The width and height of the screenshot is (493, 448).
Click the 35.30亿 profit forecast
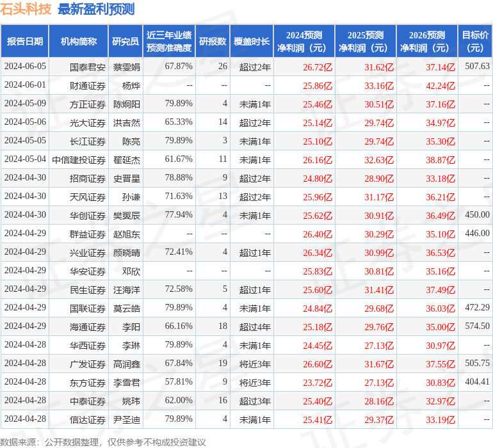tap(440, 141)
